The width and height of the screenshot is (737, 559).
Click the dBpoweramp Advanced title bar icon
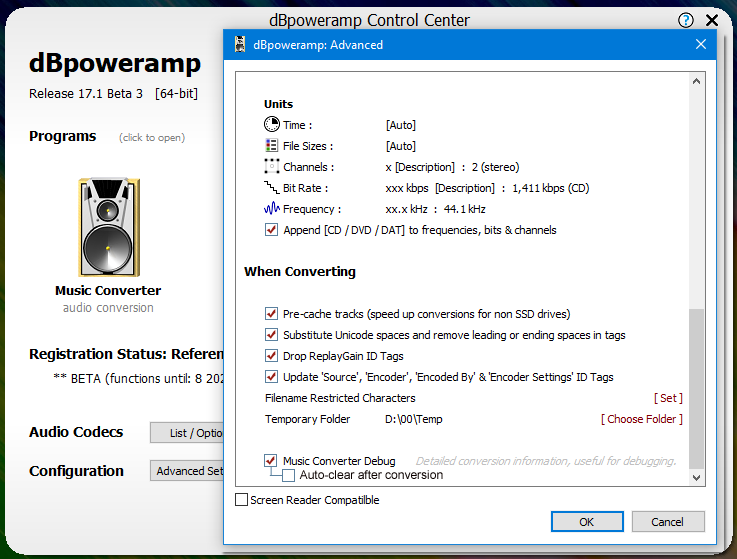(239, 45)
